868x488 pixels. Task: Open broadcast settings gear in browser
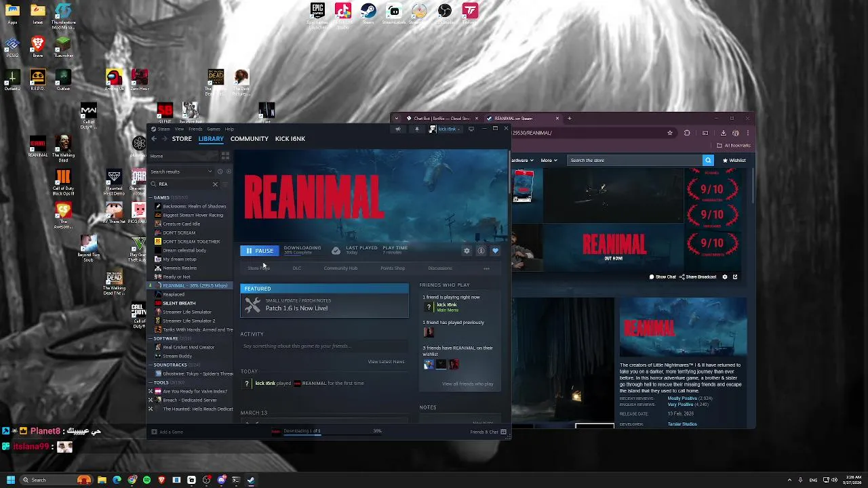(725, 277)
